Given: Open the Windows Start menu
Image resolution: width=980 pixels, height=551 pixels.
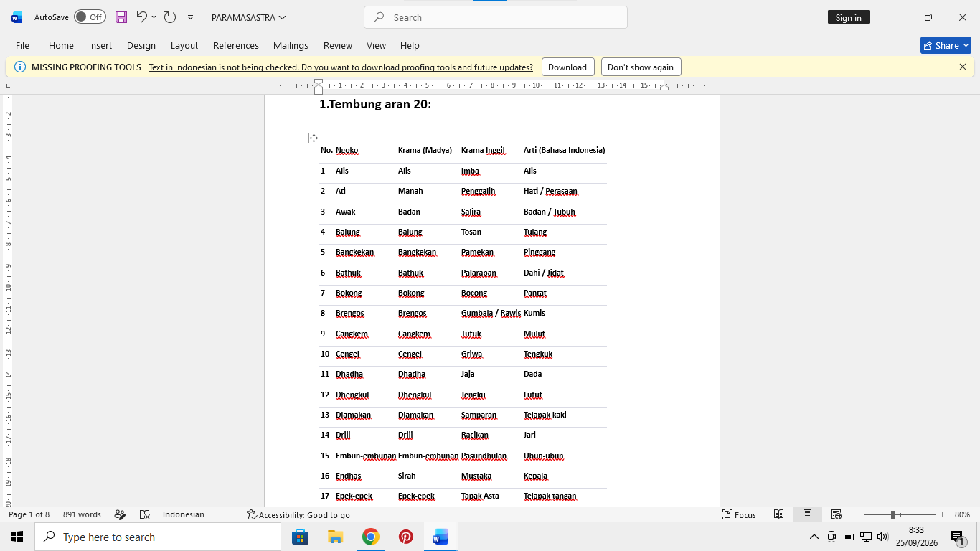Looking at the screenshot, I should coord(17,537).
